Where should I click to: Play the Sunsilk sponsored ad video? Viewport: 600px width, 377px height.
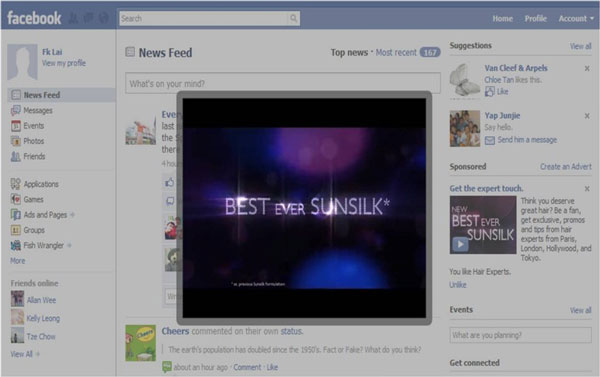pos(460,244)
